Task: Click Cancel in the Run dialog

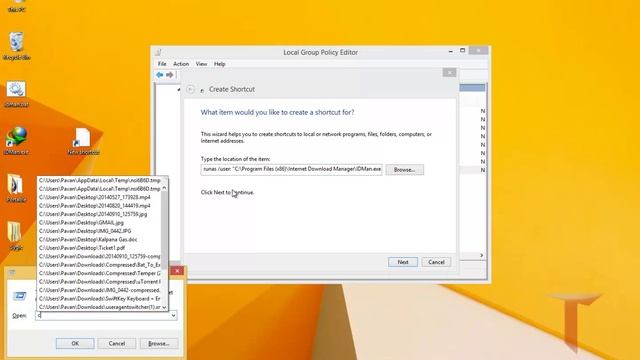Action: [x=117, y=344]
